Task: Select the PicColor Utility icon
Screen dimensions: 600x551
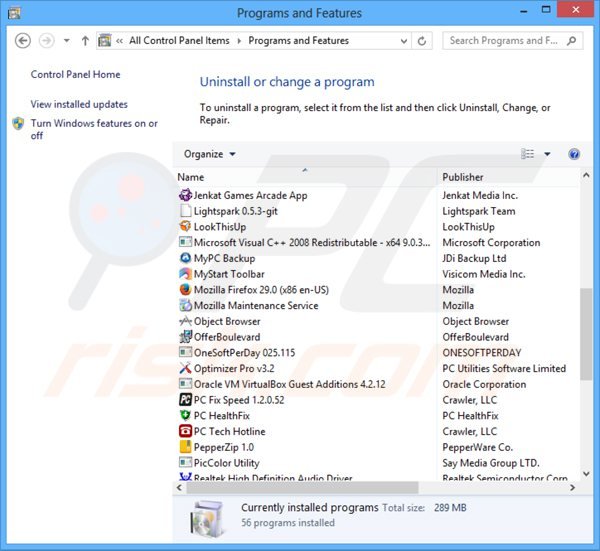Action: tap(185, 462)
